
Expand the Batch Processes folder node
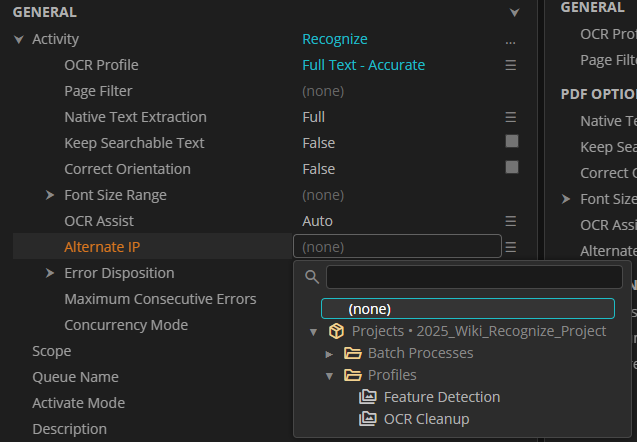(330, 353)
